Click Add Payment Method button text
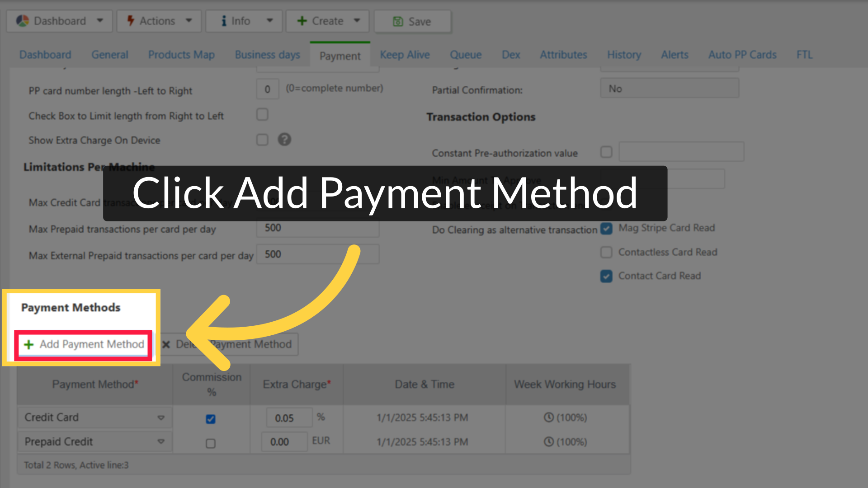Image resolution: width=868 pixels, height=488 pixels. point(92,344)
